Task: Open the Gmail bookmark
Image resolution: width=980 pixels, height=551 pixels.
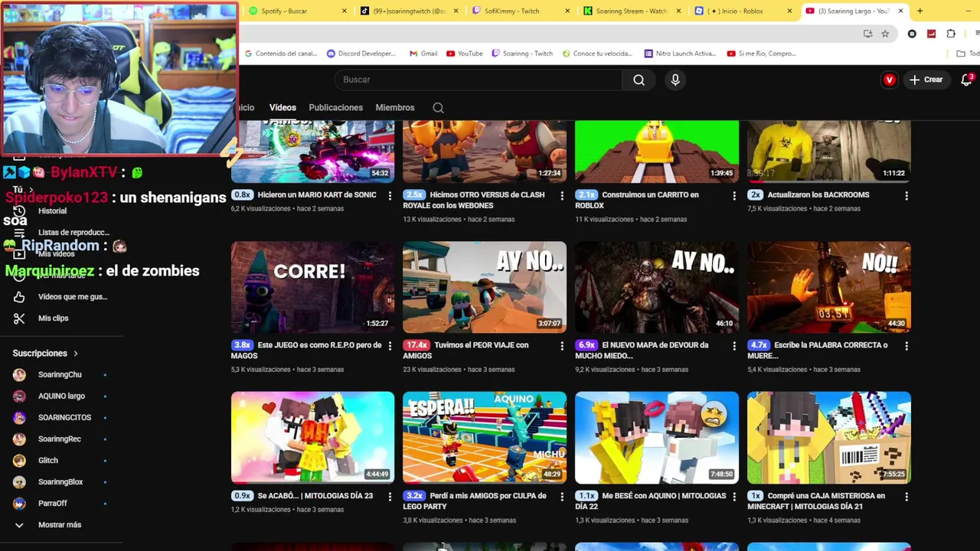Action: 423,54
